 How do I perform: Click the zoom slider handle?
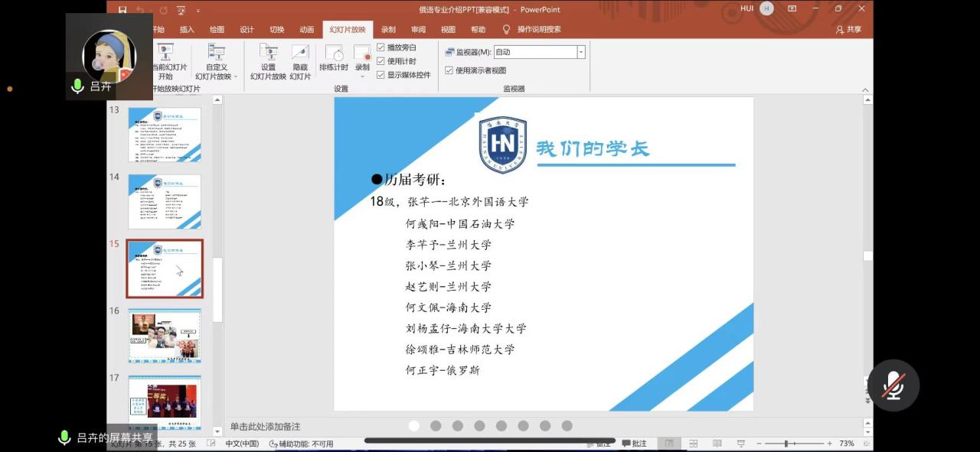[x=786, y=444]
